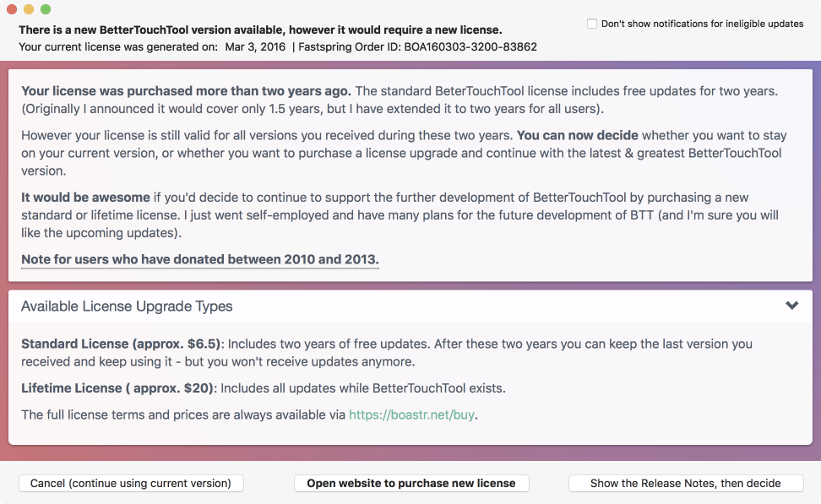Click "Your license was purchased" bold text
Viewport: 821px width, 504px height.
pyautogui.click(x=186, y=90)
